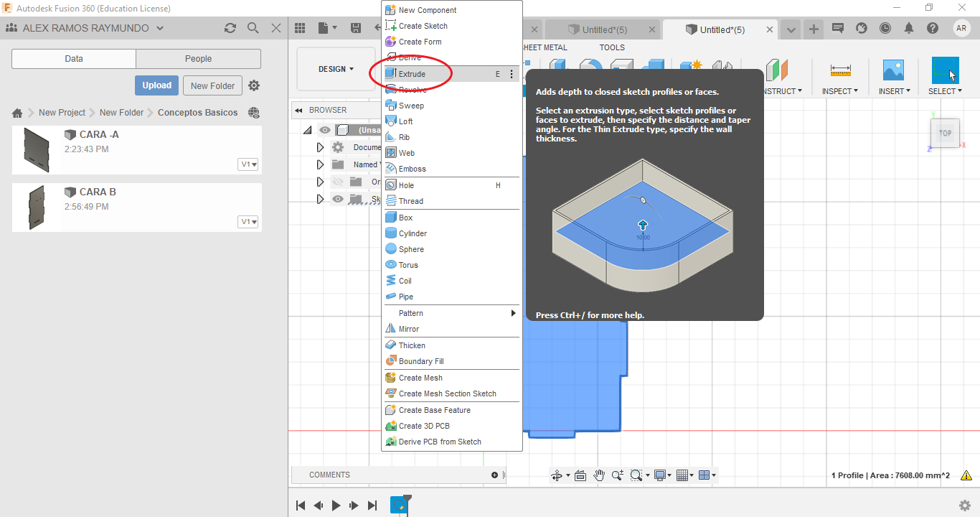The image size is (980, 517).
Task: Expand Document Settings tree node
Action: click(x=321, y=147)
